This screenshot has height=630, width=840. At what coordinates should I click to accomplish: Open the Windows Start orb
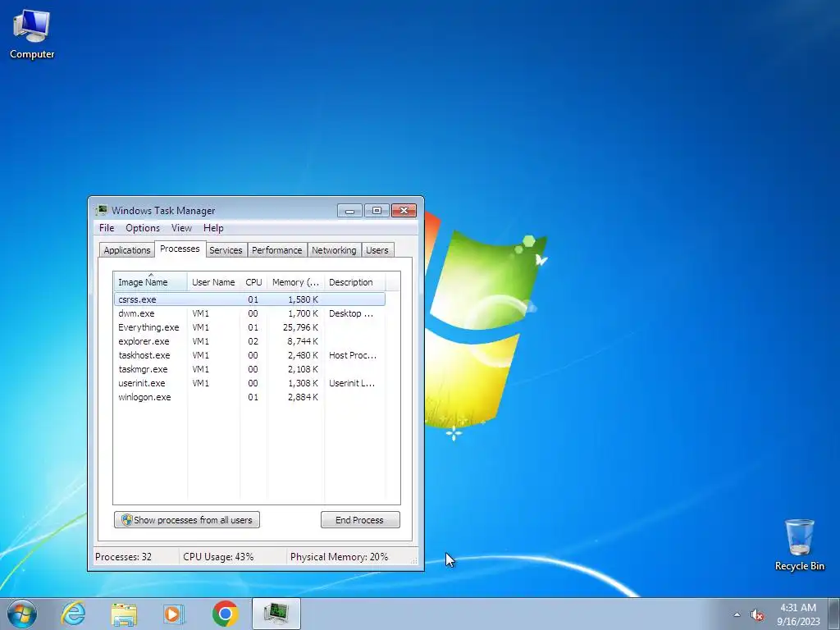(22, 614)
